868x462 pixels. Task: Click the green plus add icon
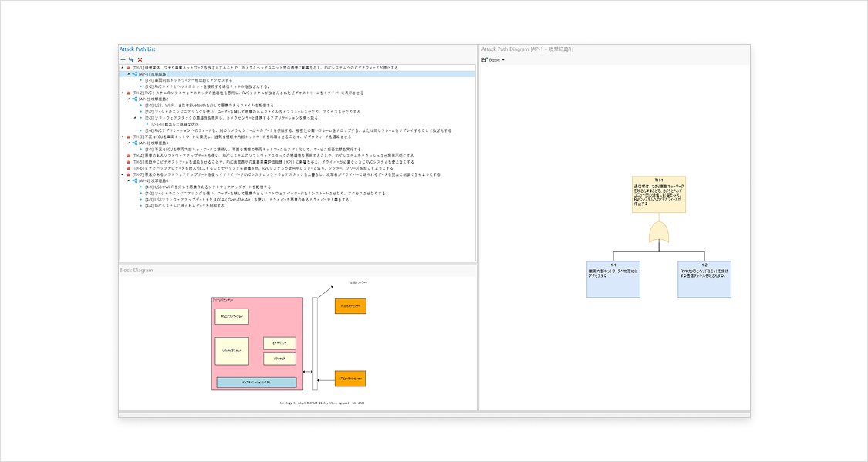pos(123,59)
